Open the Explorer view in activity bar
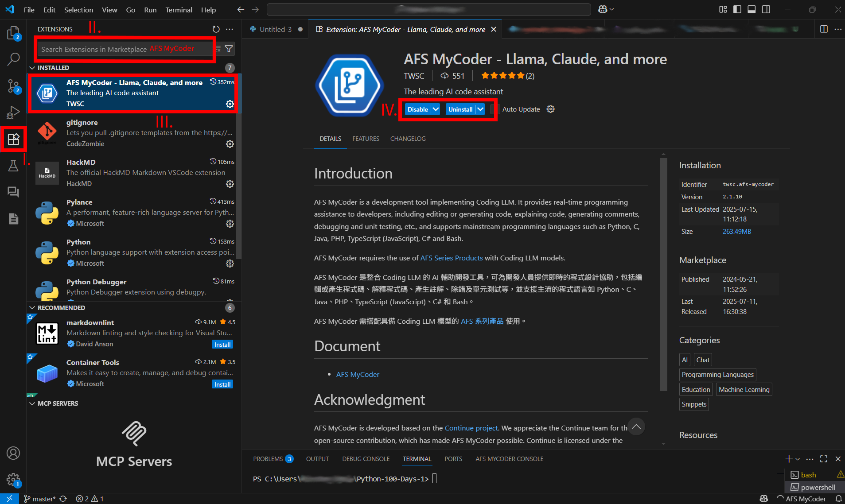Image resolution: width=845 pixels, height=504 pixels. click(13, 33)
